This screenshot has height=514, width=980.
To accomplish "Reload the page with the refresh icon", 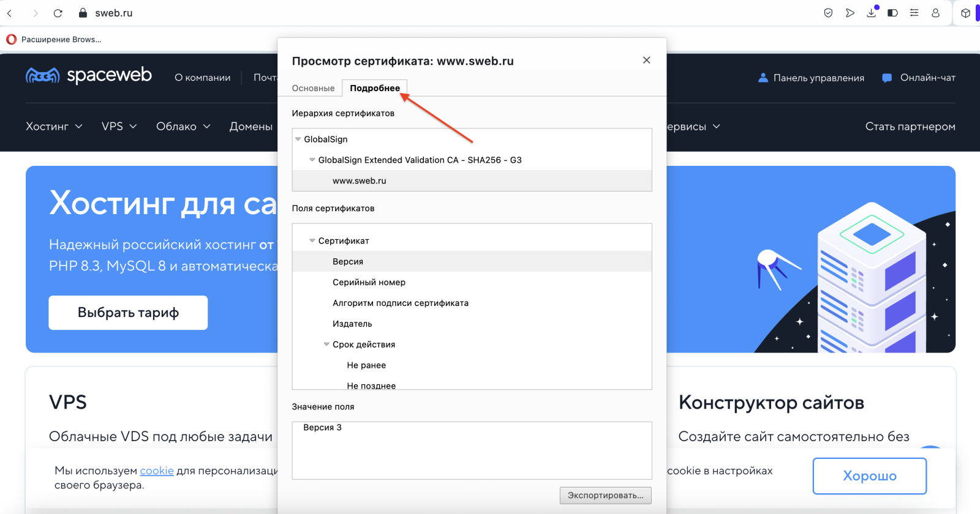I will 58,13.
